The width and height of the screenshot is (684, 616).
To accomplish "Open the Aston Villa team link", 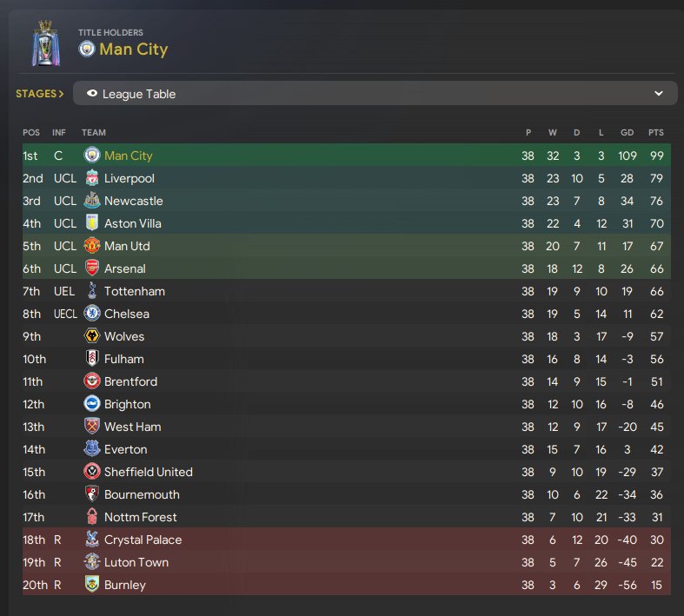I will (133, 223).
